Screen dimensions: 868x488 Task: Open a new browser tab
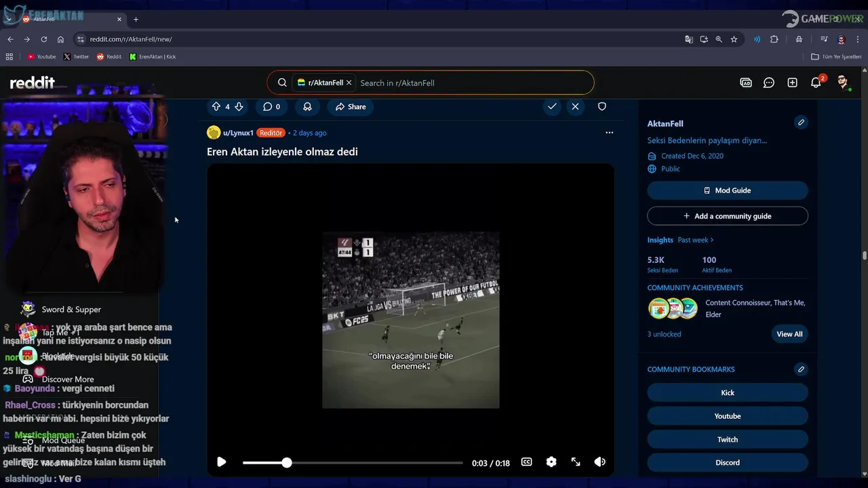pos(136,19)
